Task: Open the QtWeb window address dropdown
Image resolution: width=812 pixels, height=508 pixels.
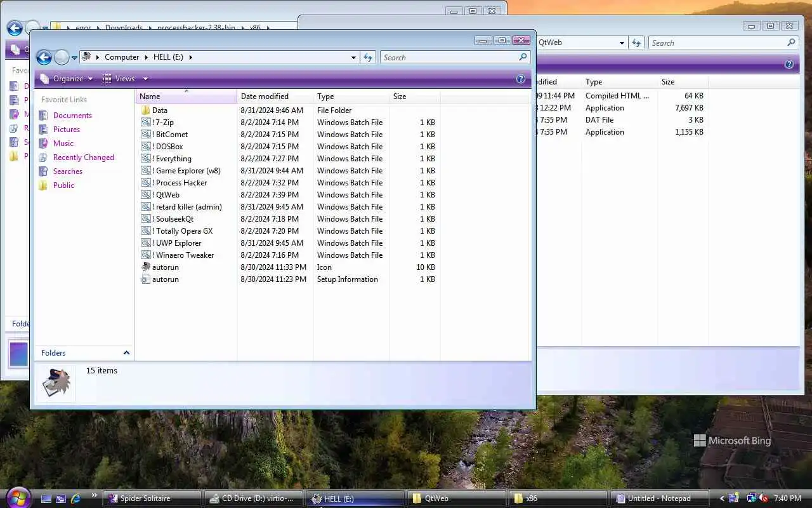Action: [x=622, y=43]
